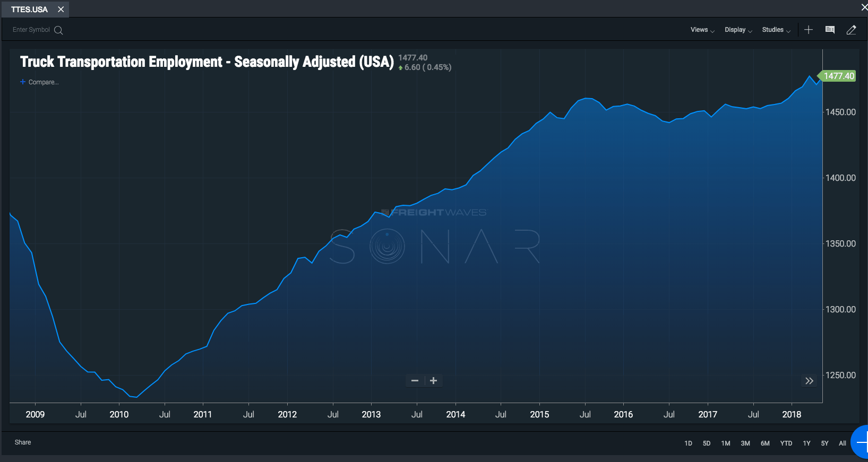Viewport: 868px width, 462px height.
Task: Focus the Enter Symbol input field
Action: (x=31, y=30)
